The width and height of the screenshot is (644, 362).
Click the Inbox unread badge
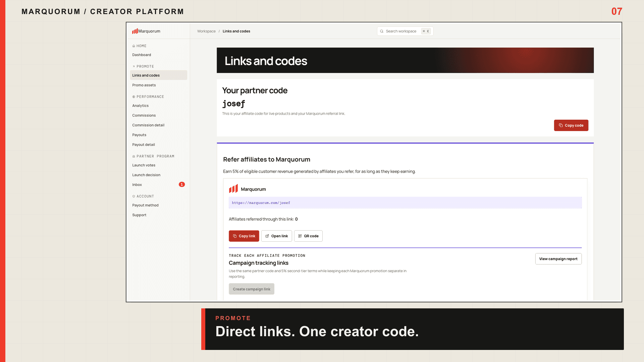(x=182, y=184)
